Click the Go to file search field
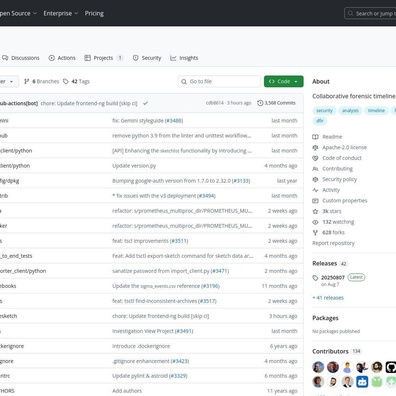Image resolution: width=396 pixels, height=396 pixels. coord(219,81)
